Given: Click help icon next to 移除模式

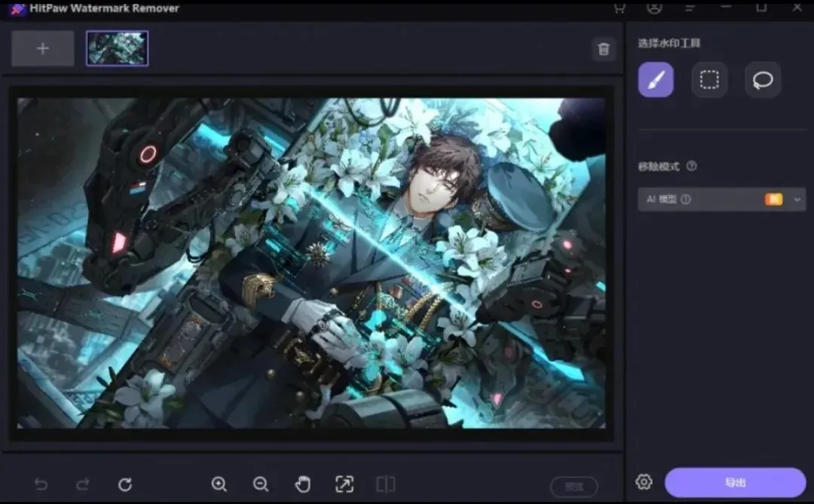Looking at the screenshot, I should pos(691,166).
